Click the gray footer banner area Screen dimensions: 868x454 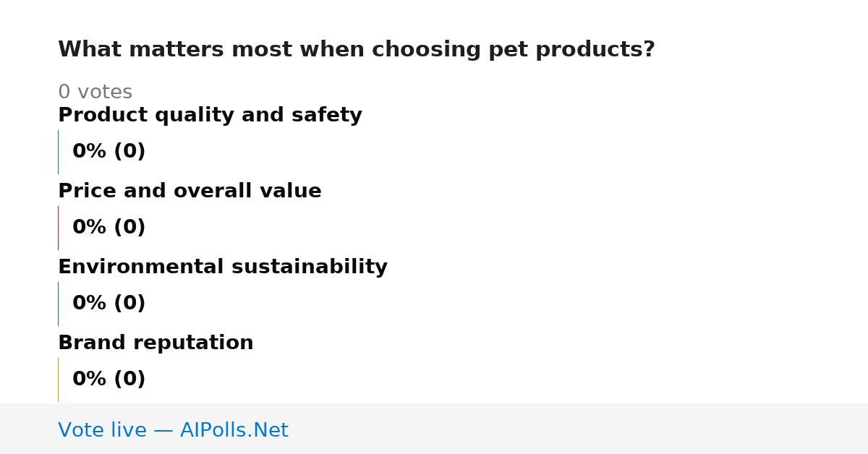click(434, 429)
